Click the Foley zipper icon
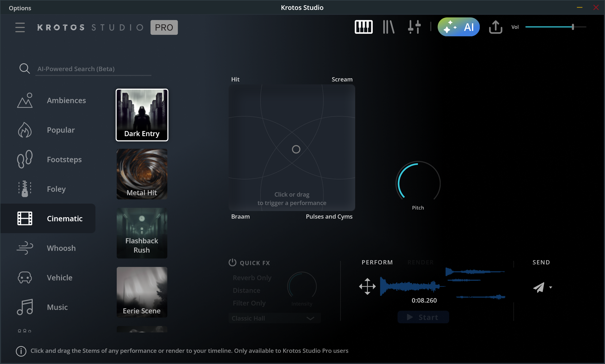 pyautogui.click(x=25, y=189)
